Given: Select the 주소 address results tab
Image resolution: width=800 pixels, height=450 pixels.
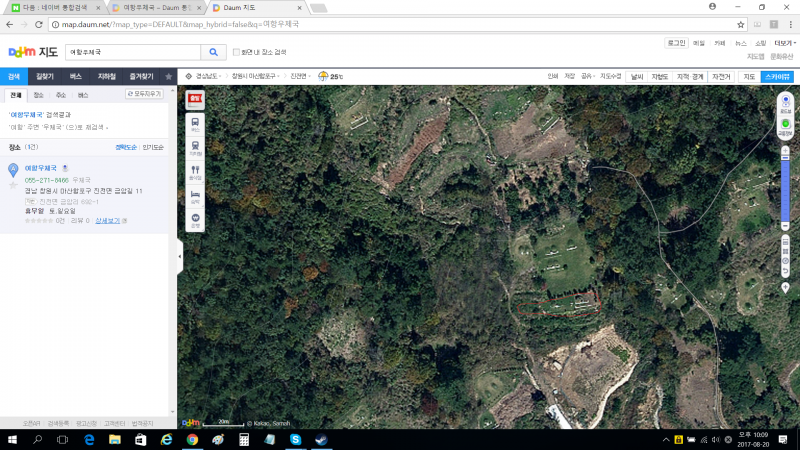Looking at the screenshot, I should coord(61,94).
